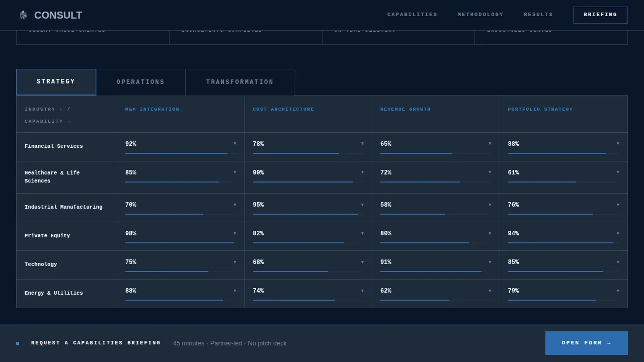Expand Healthcare Cost Architecture 90% arrow
The height and width of the screenshot is (362, 644).
(x=362, y=172)
